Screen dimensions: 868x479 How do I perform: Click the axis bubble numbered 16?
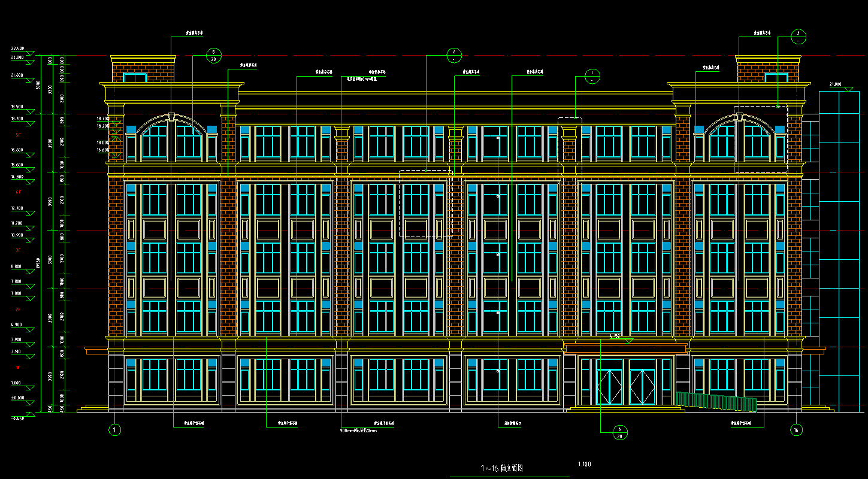click(x=796, y=429)
